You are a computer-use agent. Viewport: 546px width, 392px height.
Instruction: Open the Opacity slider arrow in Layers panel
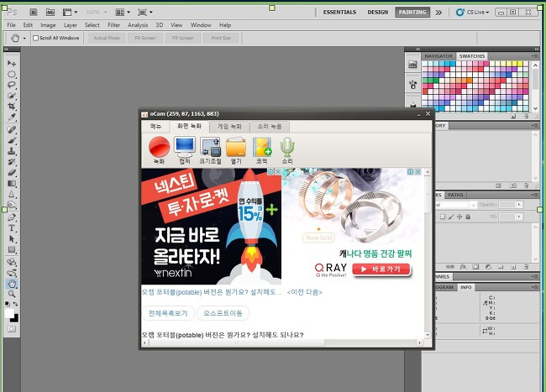tap(519, 205)
